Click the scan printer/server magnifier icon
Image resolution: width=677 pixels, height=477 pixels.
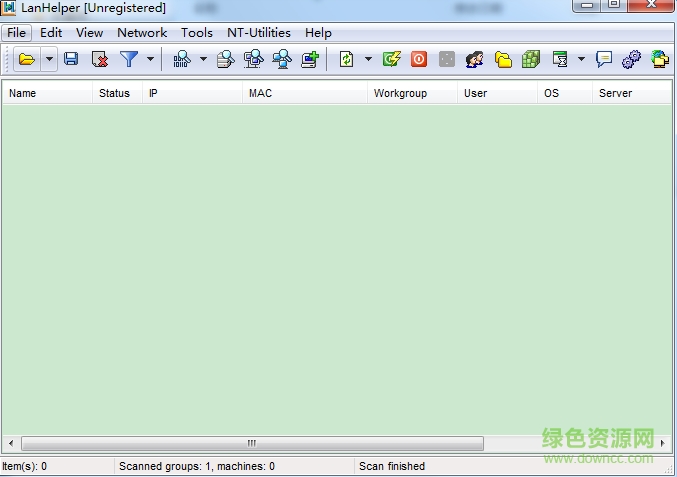(225, 59)
